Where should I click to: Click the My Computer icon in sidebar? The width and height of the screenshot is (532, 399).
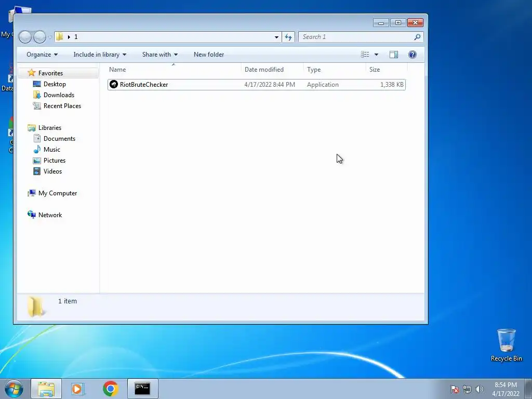click(x=32, y=193)
